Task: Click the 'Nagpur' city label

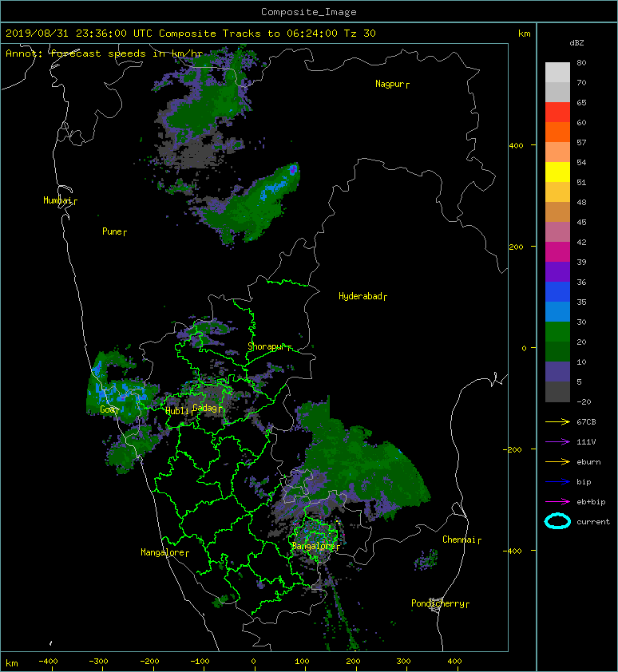Action: point(389,84)
